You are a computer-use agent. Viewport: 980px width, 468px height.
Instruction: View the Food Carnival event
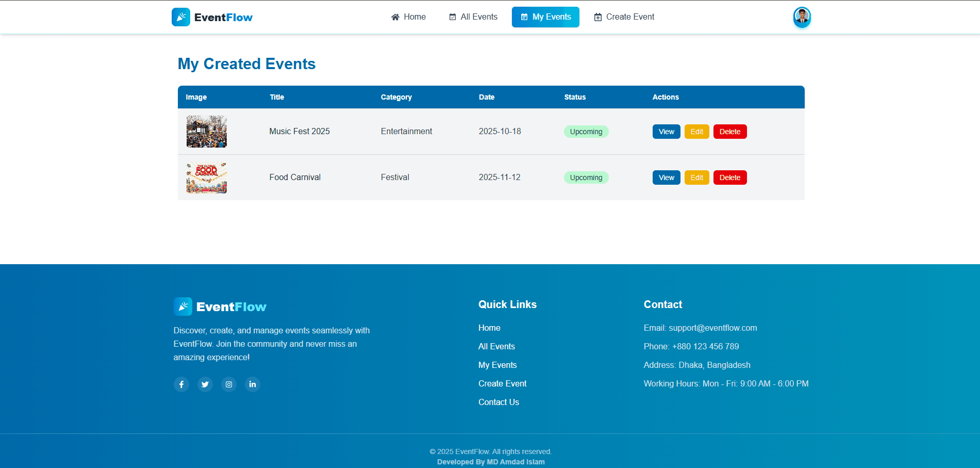click(667, 177)
